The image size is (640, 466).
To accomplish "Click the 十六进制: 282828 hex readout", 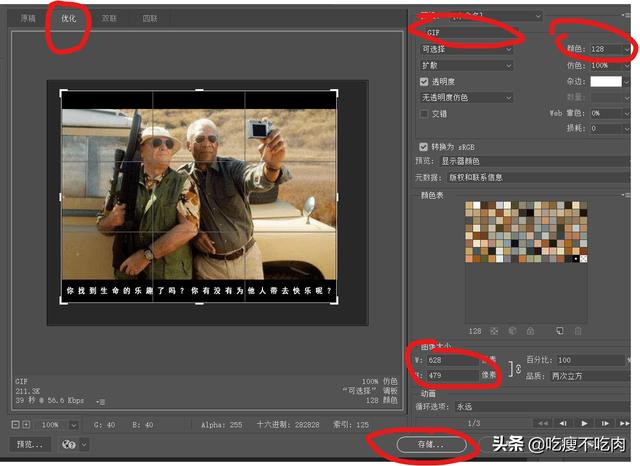I will 288,424.
